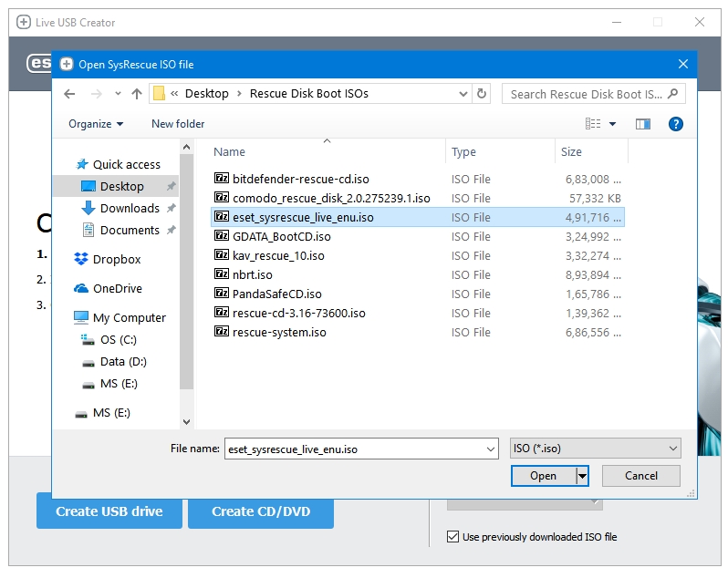The image size is (728, 578).
Task: Open the Change your view dropdown arrow
Action: pyautogui.click(x=612, y=124)
